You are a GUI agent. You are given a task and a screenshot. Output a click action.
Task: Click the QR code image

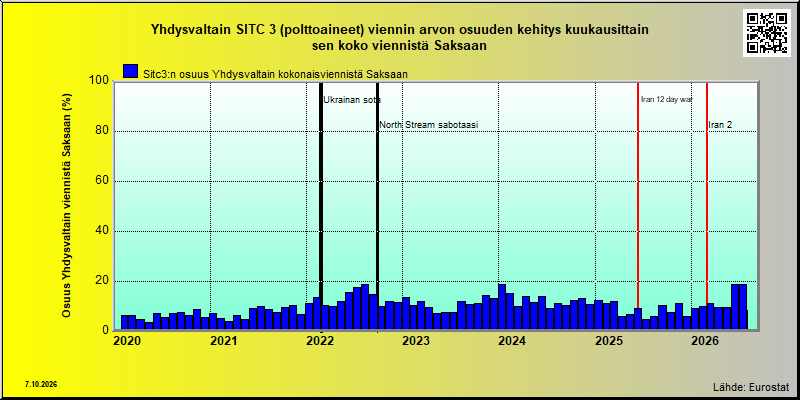(x=766, y=33)
